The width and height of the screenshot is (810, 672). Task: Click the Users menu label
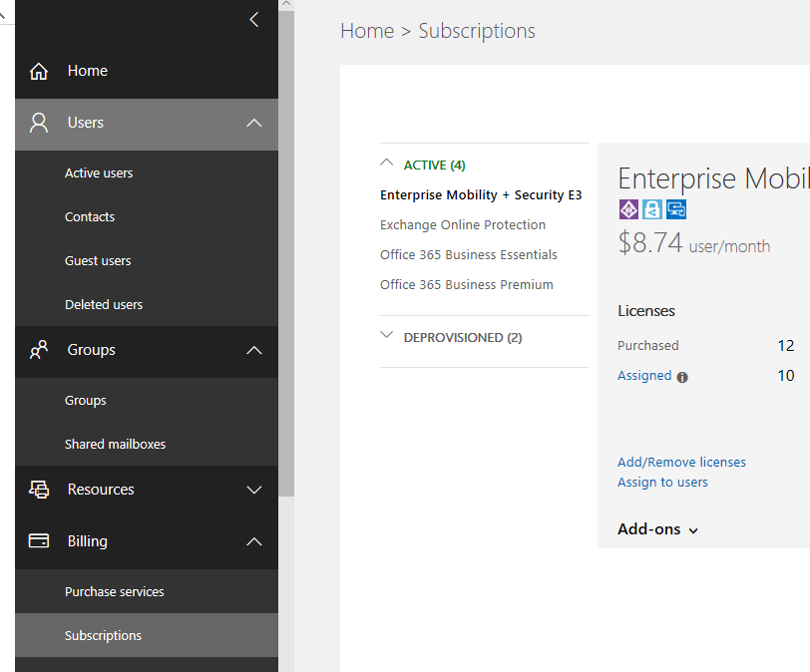click(85, 123)
